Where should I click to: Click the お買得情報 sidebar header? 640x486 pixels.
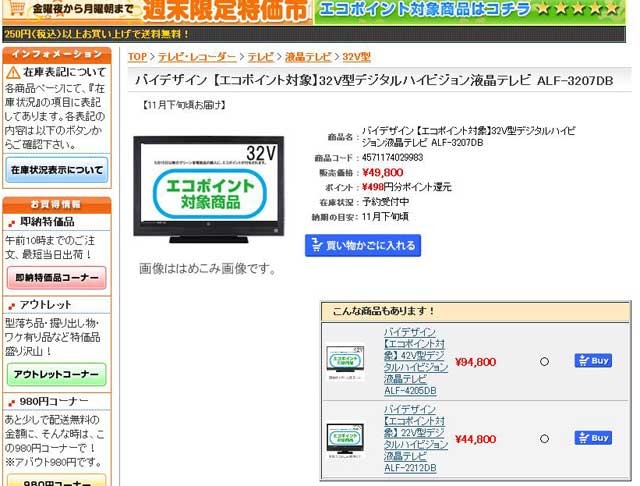pos(57,205)
